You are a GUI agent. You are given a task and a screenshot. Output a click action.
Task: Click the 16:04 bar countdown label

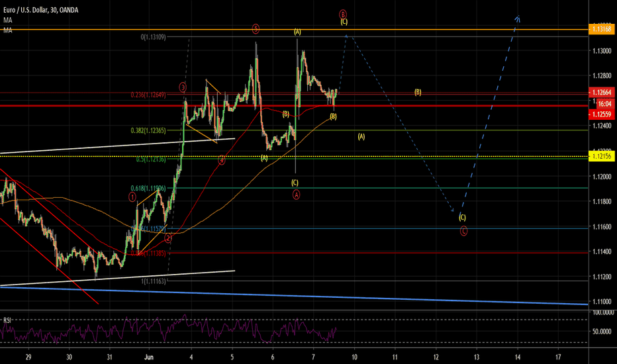(605, 104)
